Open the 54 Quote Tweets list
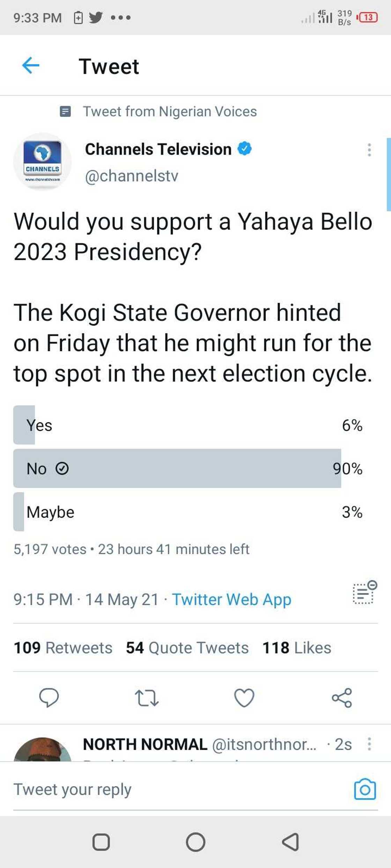This screenshot has height=868, width=391. click(x=187, y=648)
